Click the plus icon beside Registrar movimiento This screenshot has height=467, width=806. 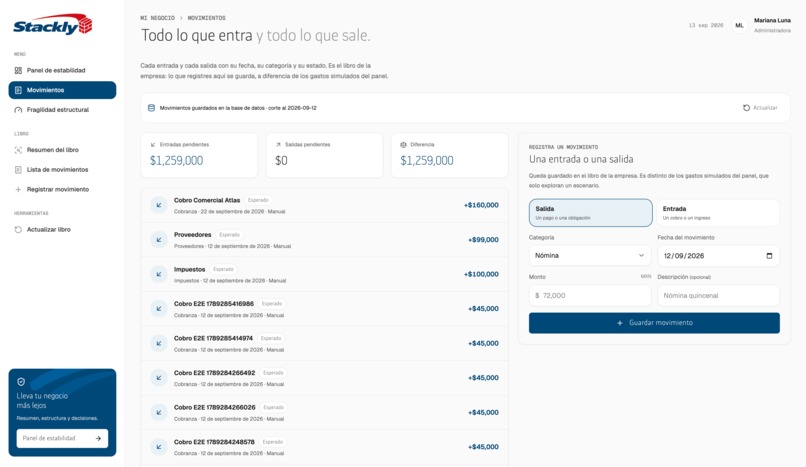[18, 190]
